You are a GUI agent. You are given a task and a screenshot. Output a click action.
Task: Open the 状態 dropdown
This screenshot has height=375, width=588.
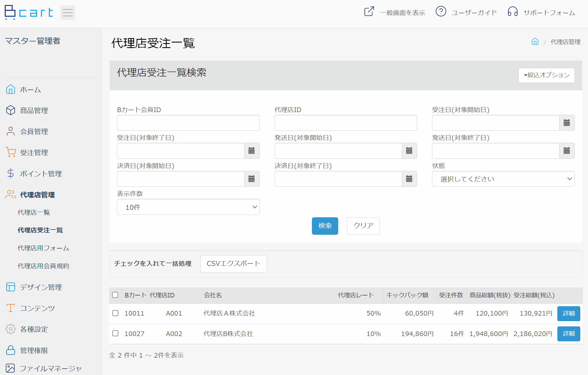pos(503,179)
